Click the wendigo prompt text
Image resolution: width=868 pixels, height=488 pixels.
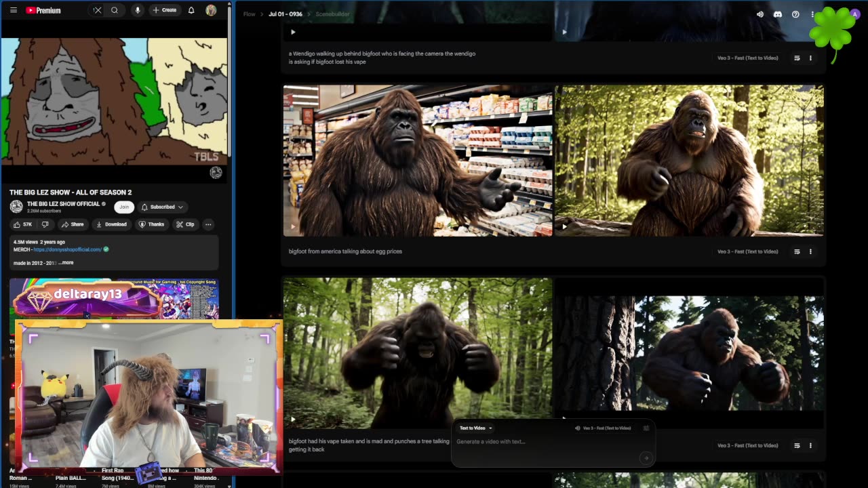(382, 58)
